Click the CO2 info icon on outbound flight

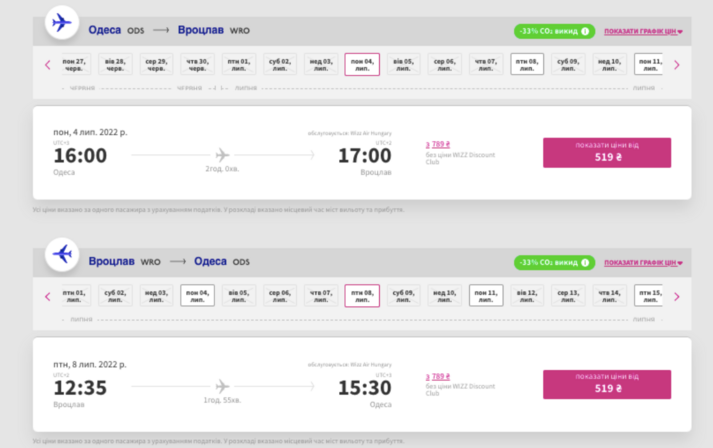pos(585,31)
